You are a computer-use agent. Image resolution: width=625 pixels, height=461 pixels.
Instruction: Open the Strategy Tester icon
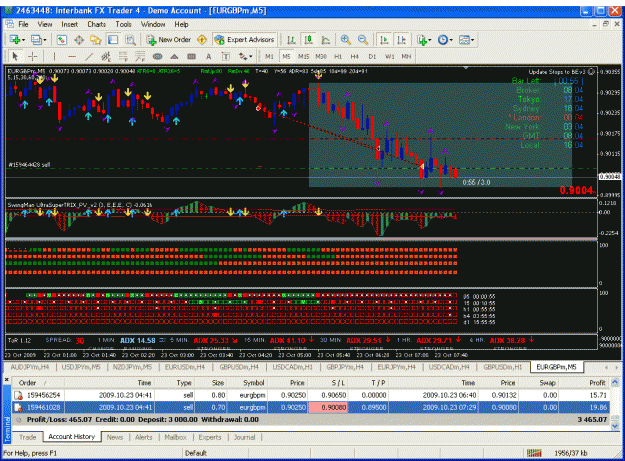[130, 40]
